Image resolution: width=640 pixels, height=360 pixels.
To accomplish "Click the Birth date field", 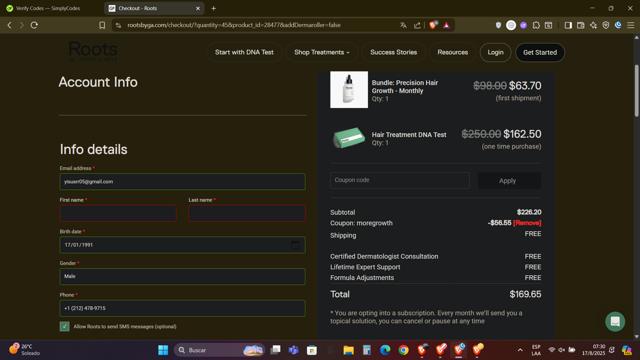I will pos(182,245).
